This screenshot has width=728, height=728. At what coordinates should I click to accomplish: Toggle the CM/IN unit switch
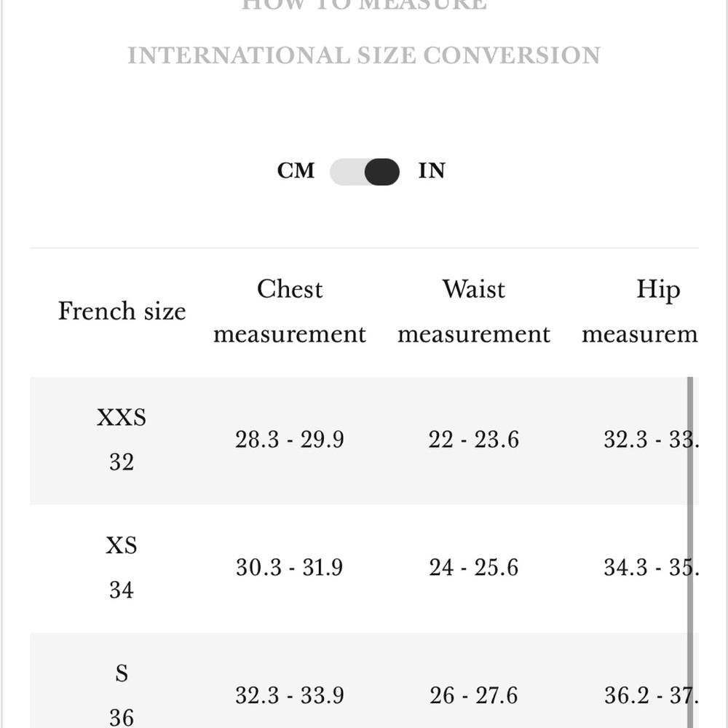tap(365, 171)
